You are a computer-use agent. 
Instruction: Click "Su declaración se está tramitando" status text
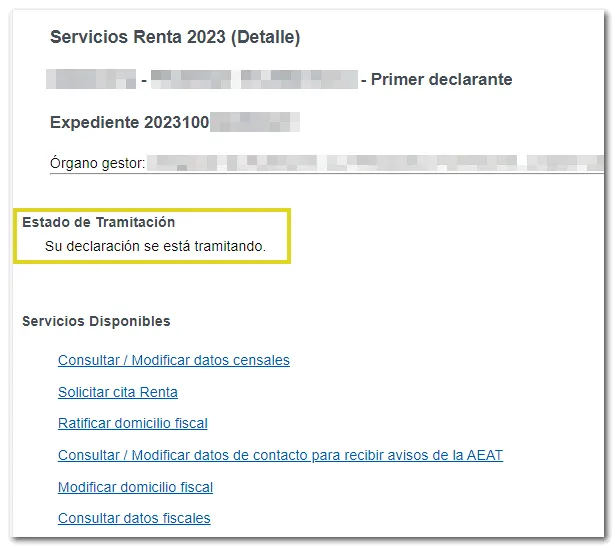point(155,245)
